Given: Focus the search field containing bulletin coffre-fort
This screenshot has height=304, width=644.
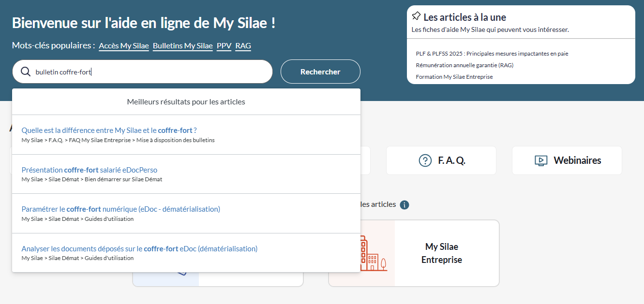Looking at the screenshot, I should [142, 72].
